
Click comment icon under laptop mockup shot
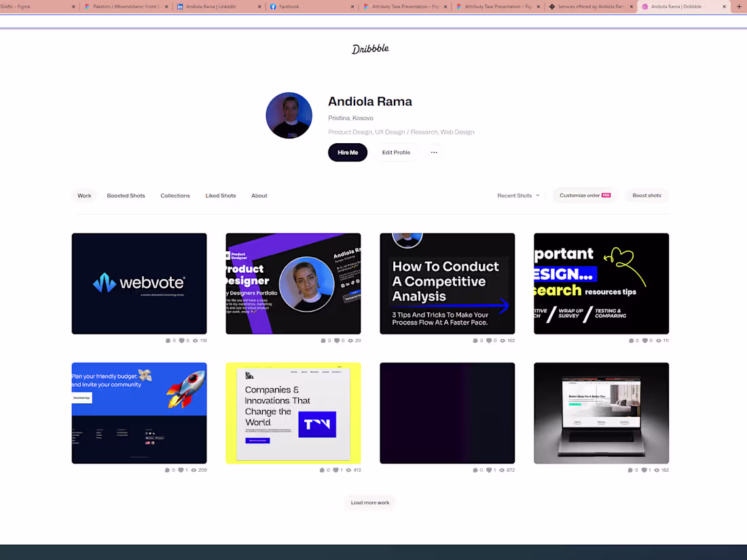pos(630,470)
